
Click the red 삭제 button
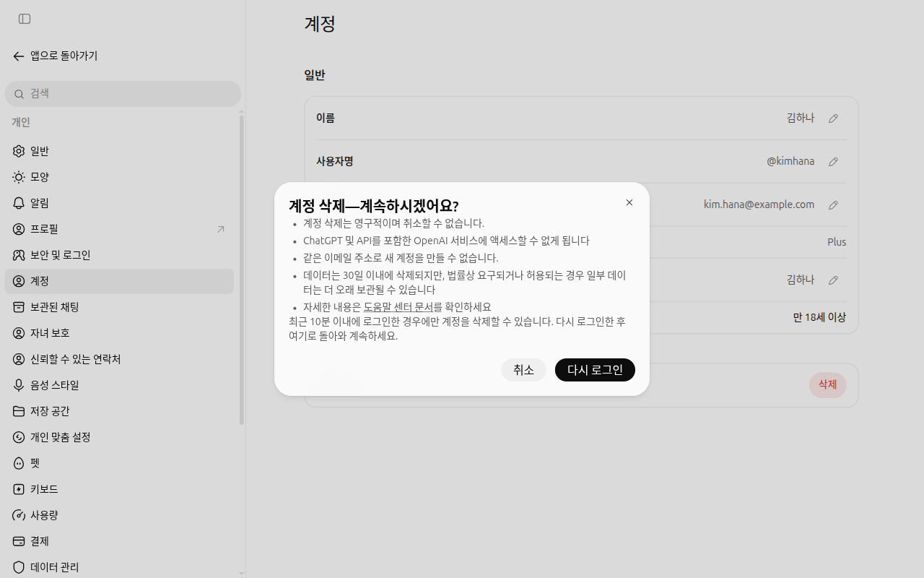coord(827,385)
